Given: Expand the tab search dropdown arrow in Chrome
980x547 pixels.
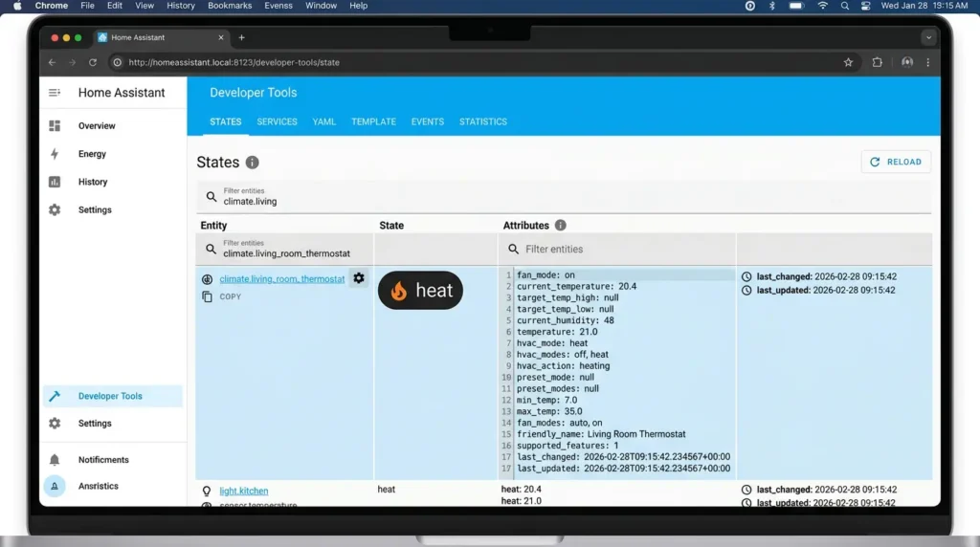Looking at the screenshot, I should [x=928, y=37].
